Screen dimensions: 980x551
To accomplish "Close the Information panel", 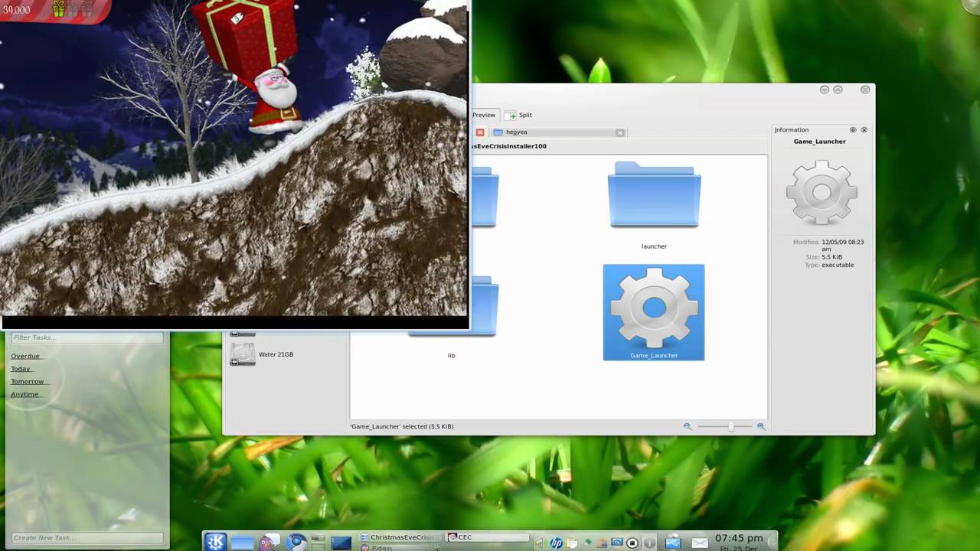I will coord(864,130).
